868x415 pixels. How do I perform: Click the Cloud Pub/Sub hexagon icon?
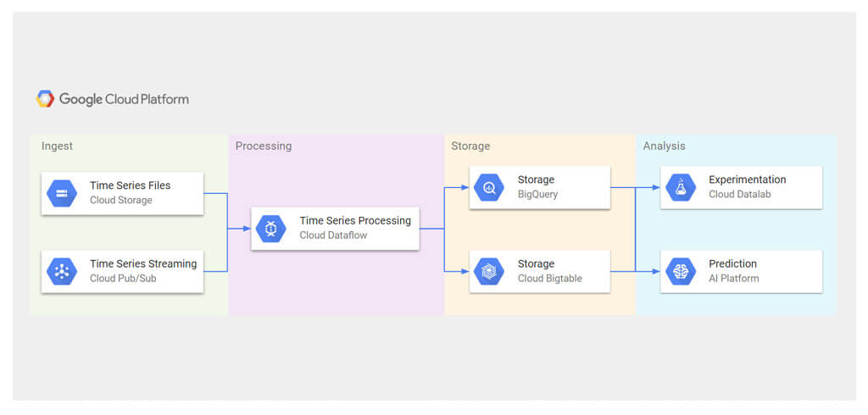pyautogui.click(x=62, y=272)
